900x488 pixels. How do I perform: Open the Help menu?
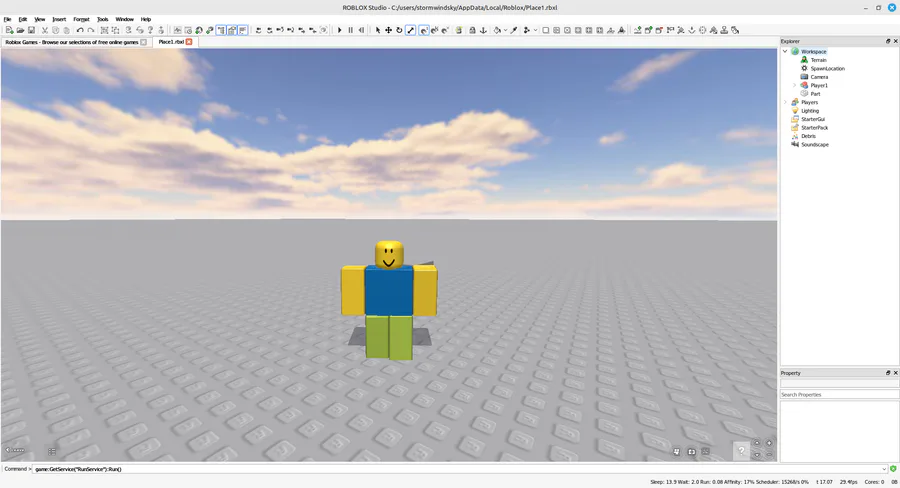click(146, 19)
